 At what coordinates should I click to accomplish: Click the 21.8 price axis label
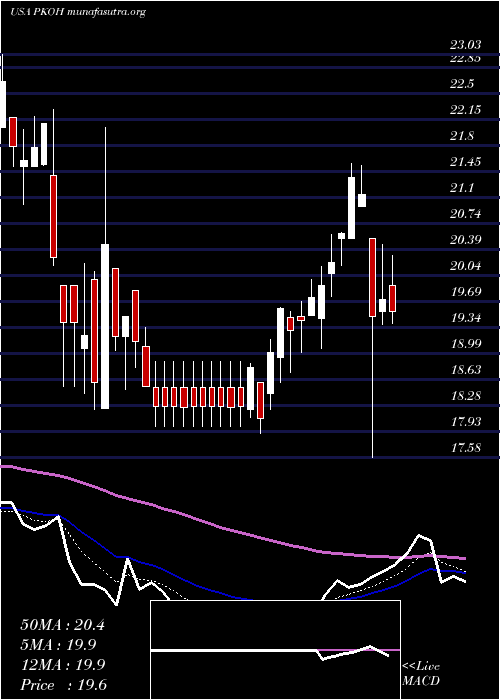point(462,136)
